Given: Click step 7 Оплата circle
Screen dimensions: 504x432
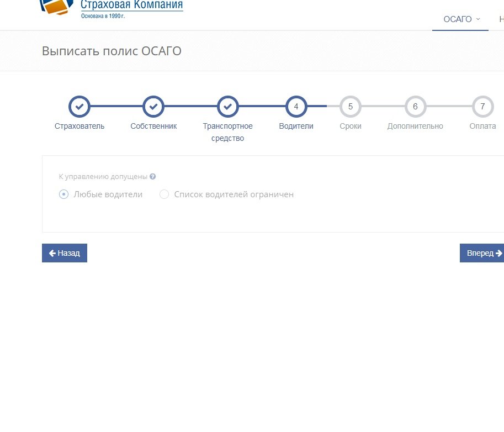Looking at the screenshot, I should point(482,107).
